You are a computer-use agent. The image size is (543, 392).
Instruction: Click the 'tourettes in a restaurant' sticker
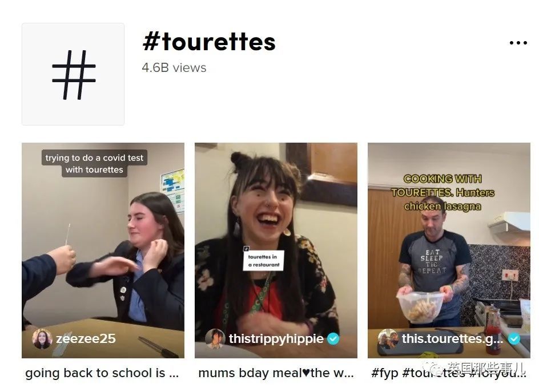pyautogui.click(x=264, y=261)
